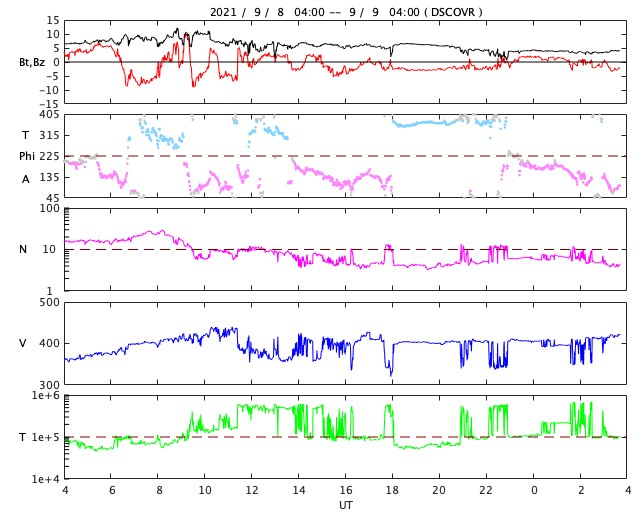Click the −15 tick on the Bt,Bz axis
Screen dimensions: 640x512
coord(49,104)
